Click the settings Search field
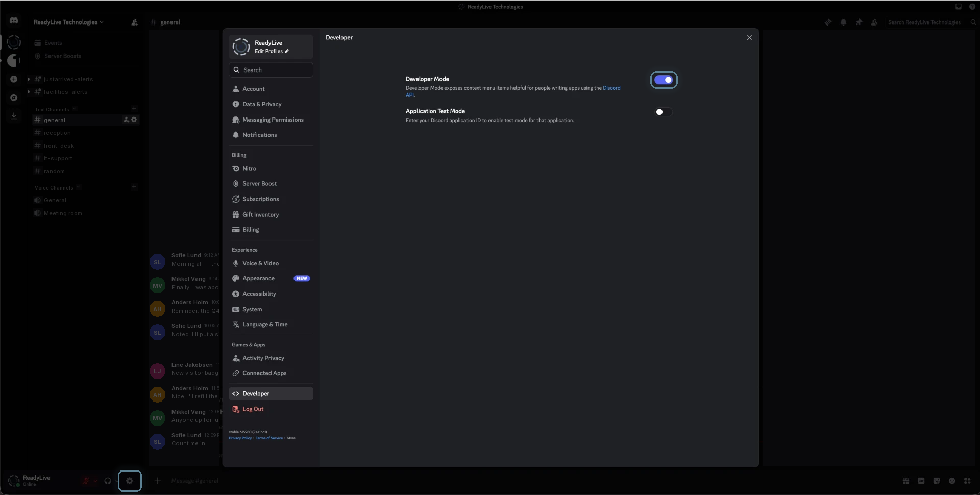 [x=271, y=70]
